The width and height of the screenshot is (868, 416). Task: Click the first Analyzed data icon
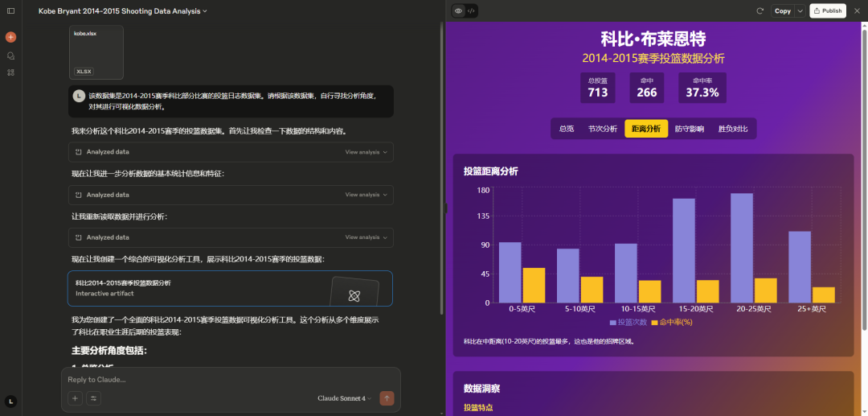tap(79, 152)
